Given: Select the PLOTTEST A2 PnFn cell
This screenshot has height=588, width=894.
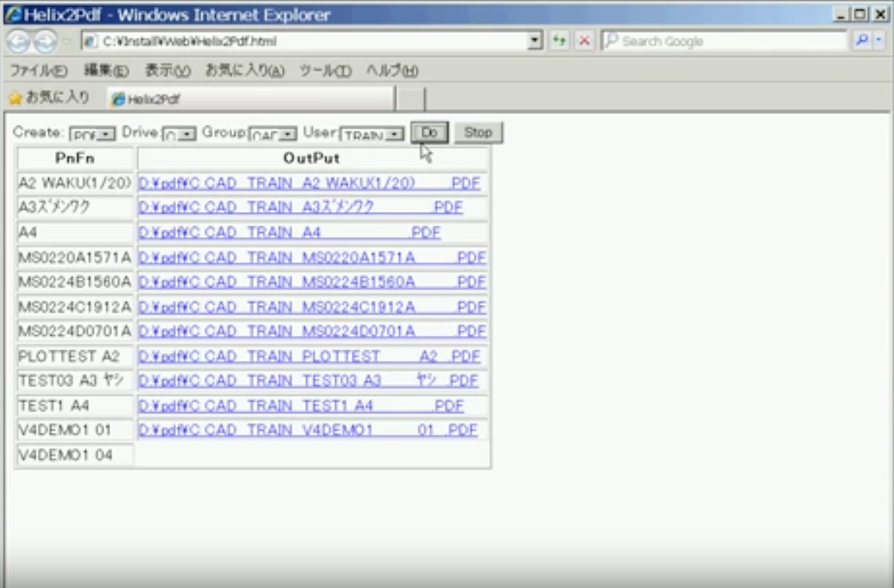Looking at the screenshot, I should [x=75, y=356].
